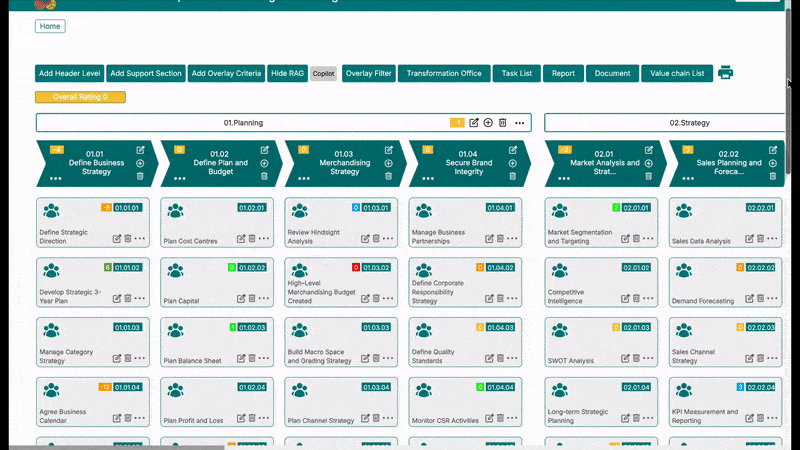Edit 01.04 Secure Brand Integrity
Viewport: 800px width, 450px height.
(x=513, y=150)
